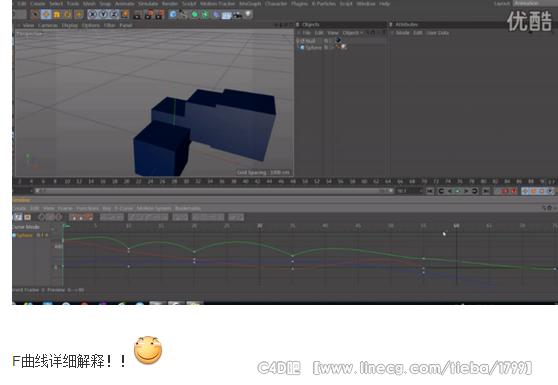Toggle Y axis lock
The width and height of the screenshot is (558, 385).
pos(103,15)
